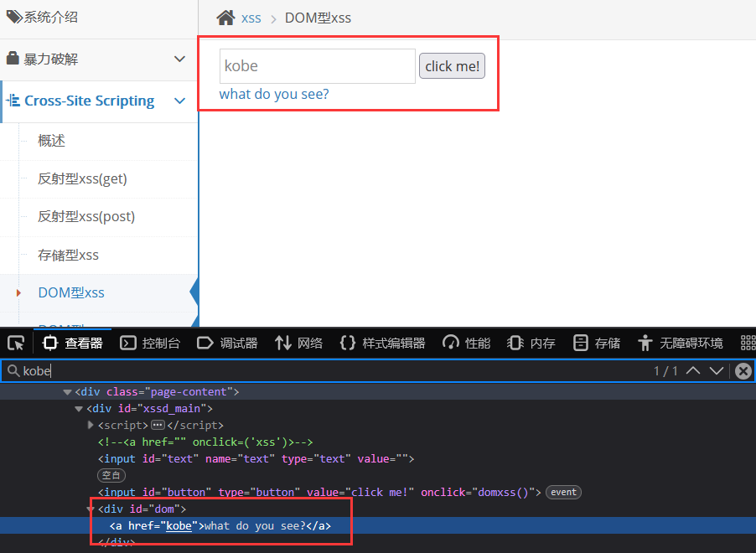The height and width of the screenshot is (553, 756).
Task: Click the kobe text input field
Action: (318, 66)
